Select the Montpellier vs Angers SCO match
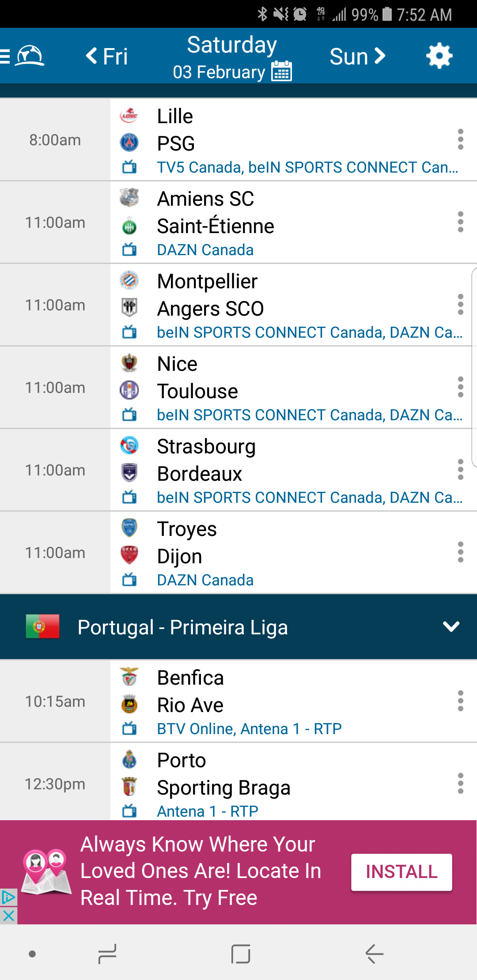The image size is (477, 980). click(x=265, y=295)
